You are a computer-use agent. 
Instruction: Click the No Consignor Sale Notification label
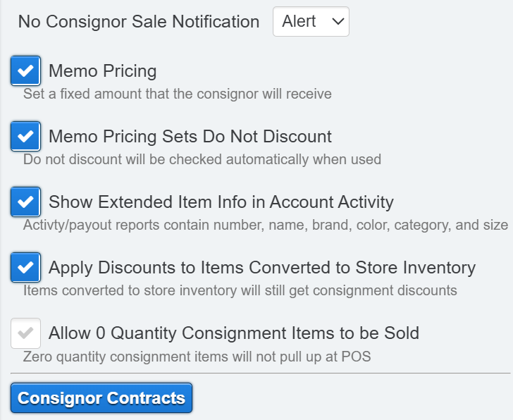(139, 22)
